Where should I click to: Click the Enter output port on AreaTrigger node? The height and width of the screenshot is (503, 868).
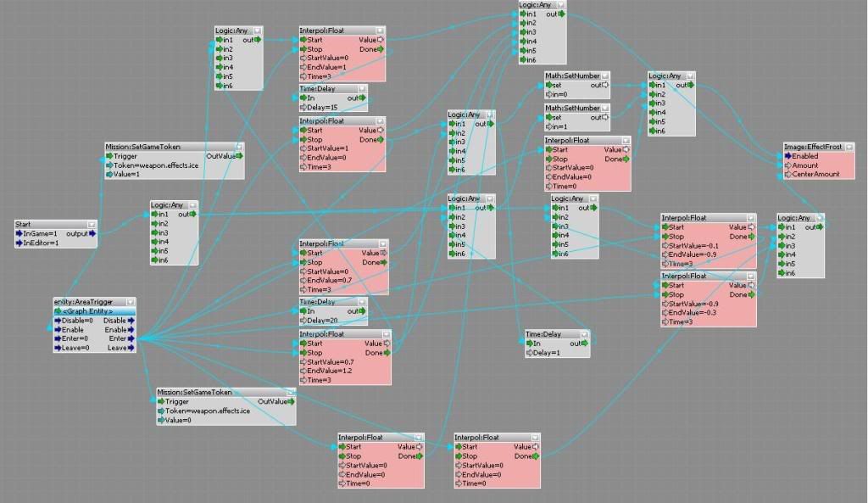pos(131,338)
